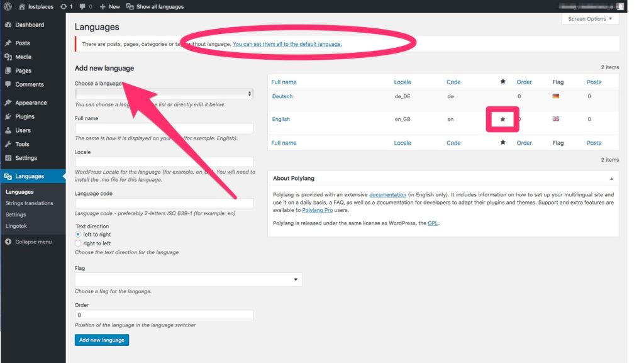Screen dimensions: 644x363
Task: Click the Languages translation sidebar icon
Action: coord(8,176)
